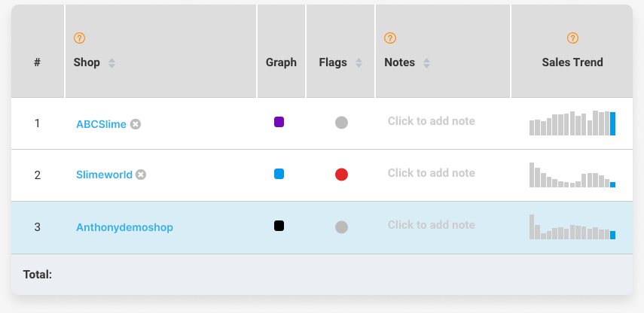This screenshot has width=644, height=313.
Task: Click the help icon above Notes column
Action: tap(389, 38)
